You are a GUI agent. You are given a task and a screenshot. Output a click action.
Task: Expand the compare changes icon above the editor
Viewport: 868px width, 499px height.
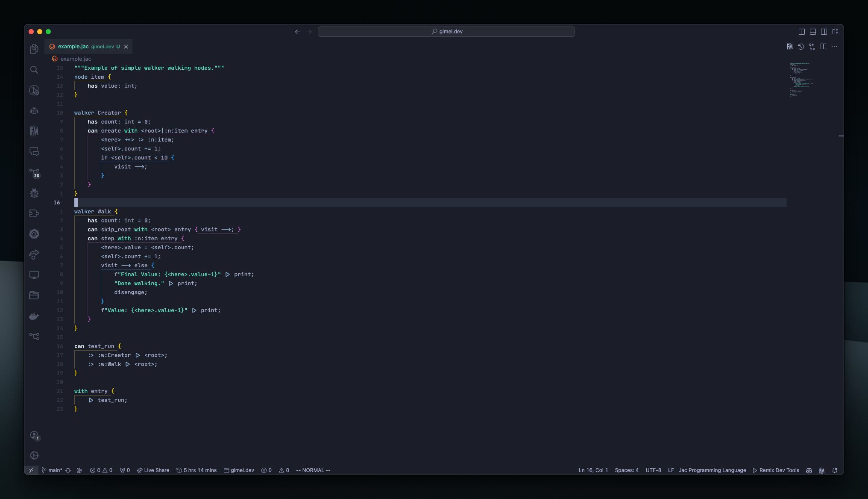812,47
